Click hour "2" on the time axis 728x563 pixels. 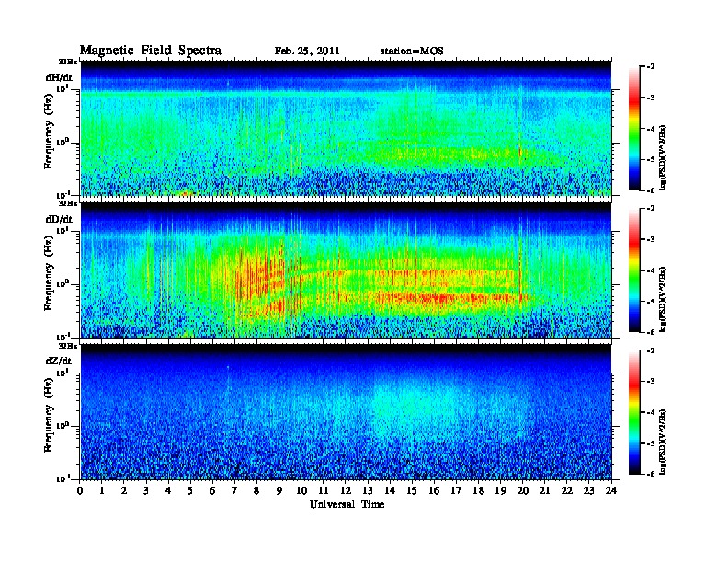(124, 490)
